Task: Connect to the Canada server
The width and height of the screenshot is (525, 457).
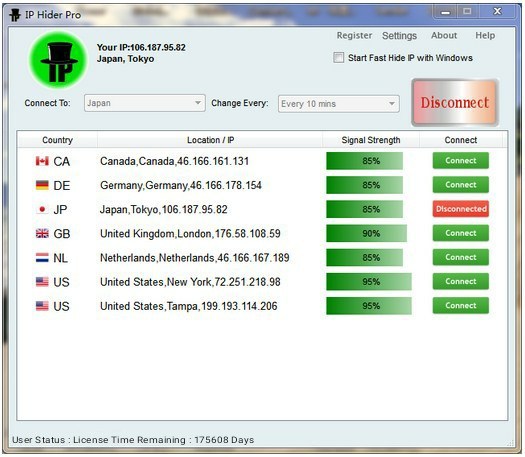Action: pos(461,161)
